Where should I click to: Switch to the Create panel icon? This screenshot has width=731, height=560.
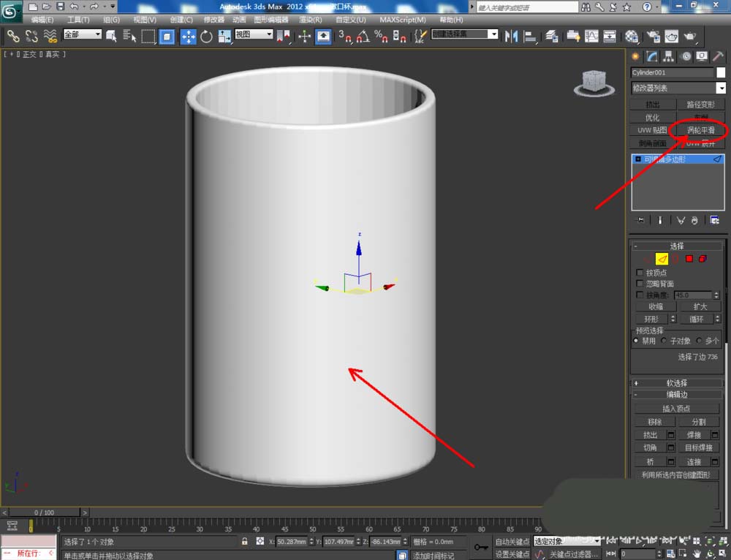(x=636, y=57)
